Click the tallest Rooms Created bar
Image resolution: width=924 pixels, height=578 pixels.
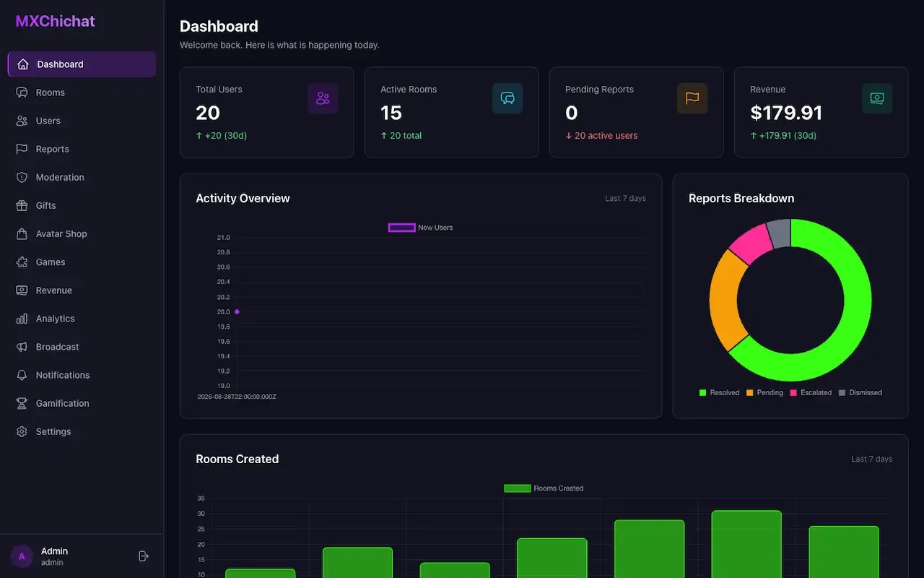(x=746, y=544)
